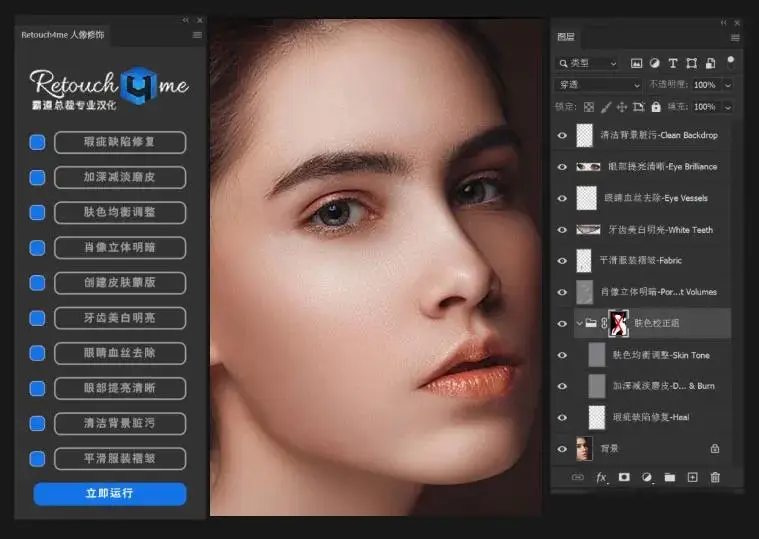Select the 背景 layer thumbnail
The image size is (759, 539).
(x=585, y=449)
